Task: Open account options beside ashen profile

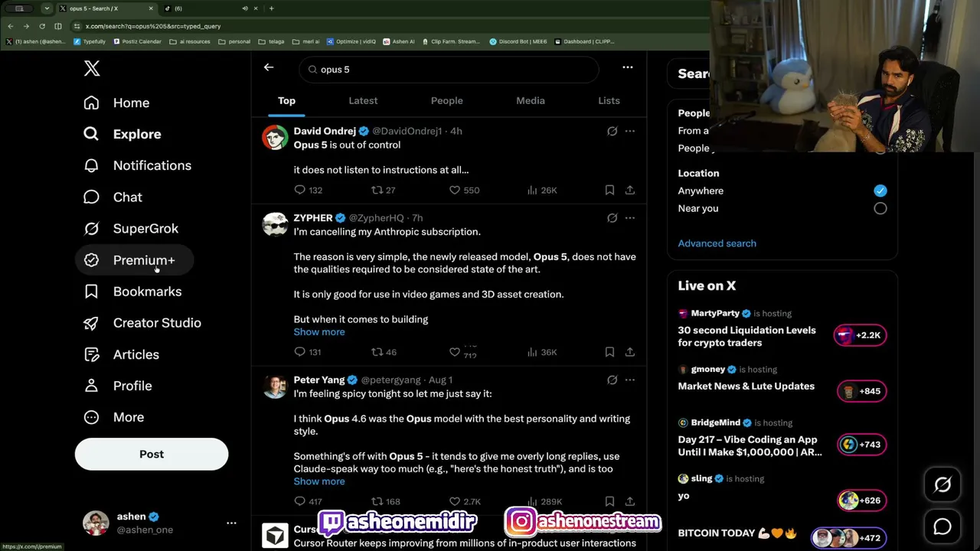Action: coord(231,523)
